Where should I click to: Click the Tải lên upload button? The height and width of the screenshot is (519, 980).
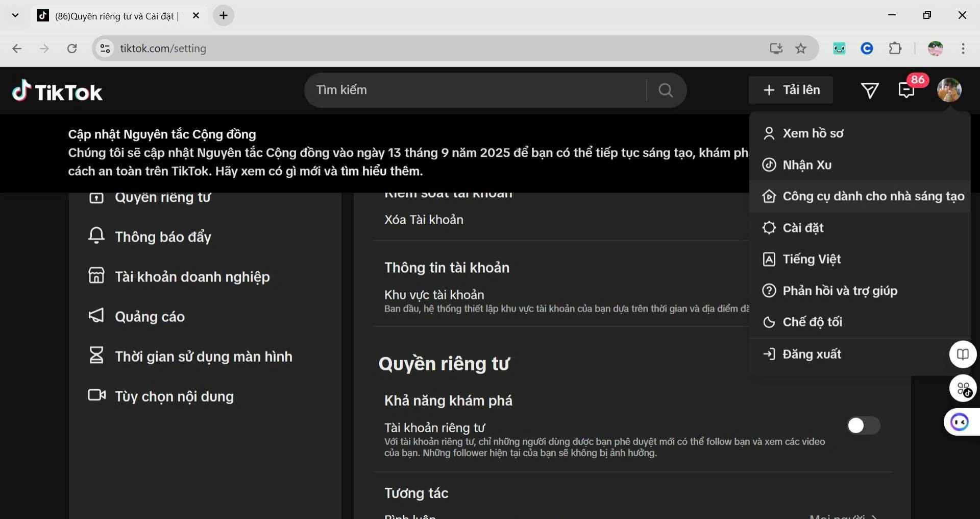791,90
